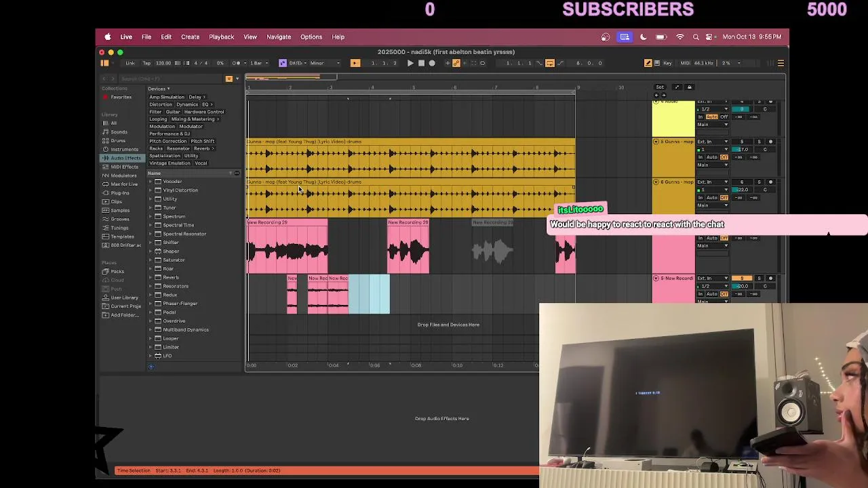Image resolution: width=868 pixels, height=488 pixels.
Task: Select the Saturator device
Action: tap(174, 260)
